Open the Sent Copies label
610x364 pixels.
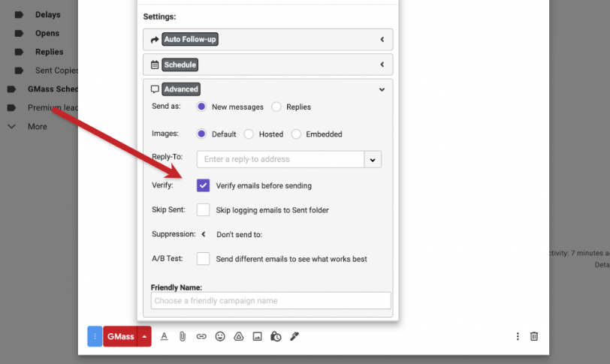point(56,71)
